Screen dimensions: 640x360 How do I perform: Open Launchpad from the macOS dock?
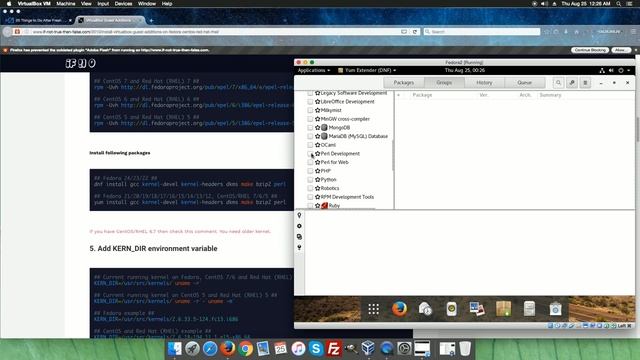click(192, 349)
